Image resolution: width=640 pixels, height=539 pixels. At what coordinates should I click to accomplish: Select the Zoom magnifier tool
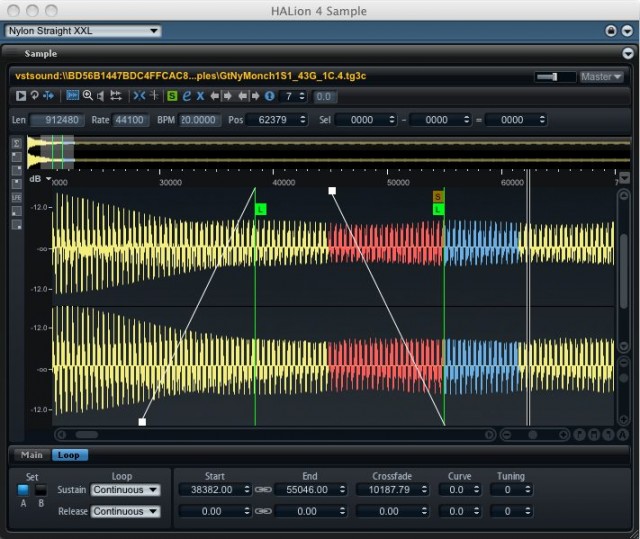(x=88, y=96)
